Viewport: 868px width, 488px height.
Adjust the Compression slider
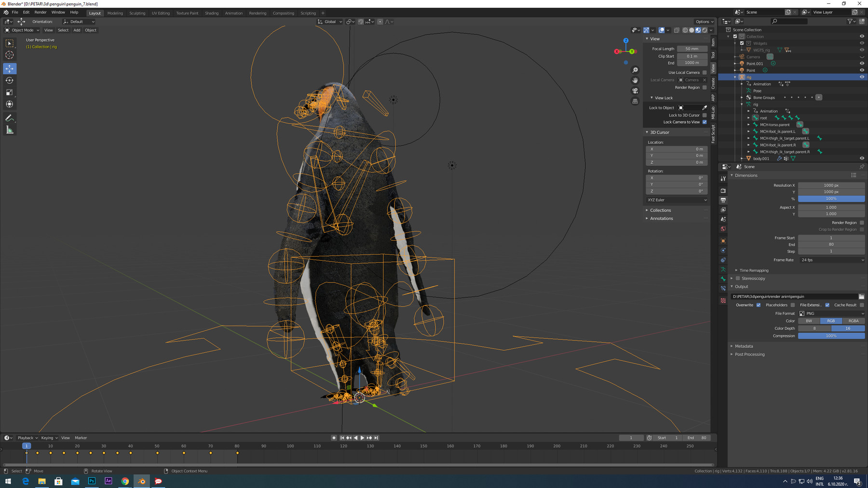click(x=831, y=336)
